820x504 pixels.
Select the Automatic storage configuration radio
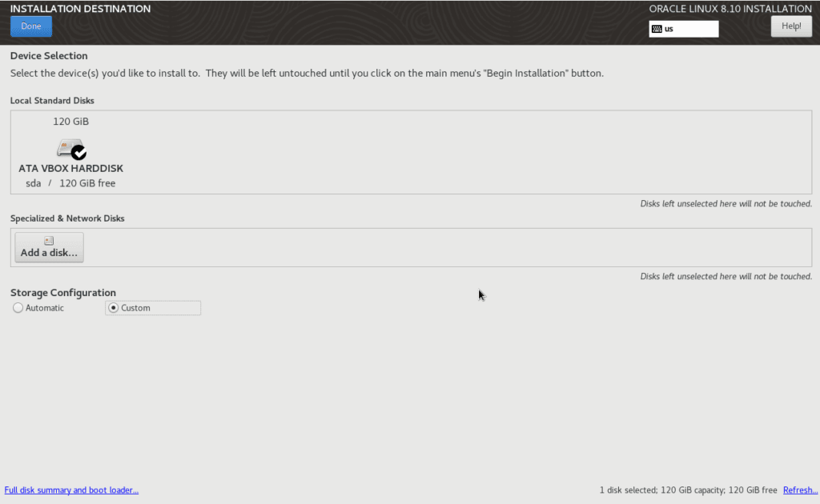click(18, 308)
